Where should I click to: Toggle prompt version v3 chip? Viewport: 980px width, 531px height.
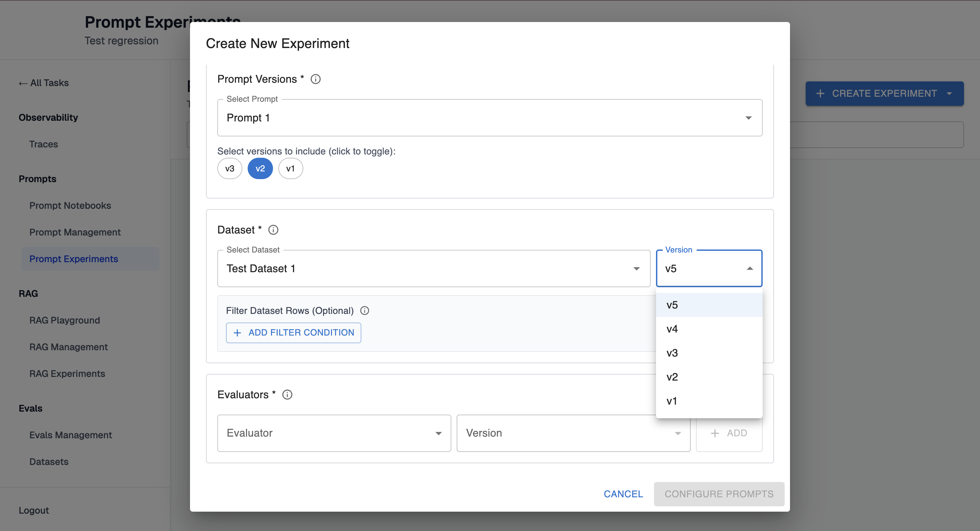(229, 169)
